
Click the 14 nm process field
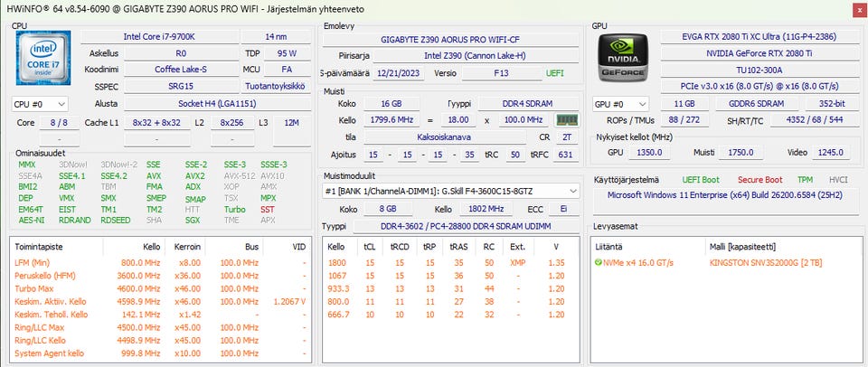click(277, 37)
